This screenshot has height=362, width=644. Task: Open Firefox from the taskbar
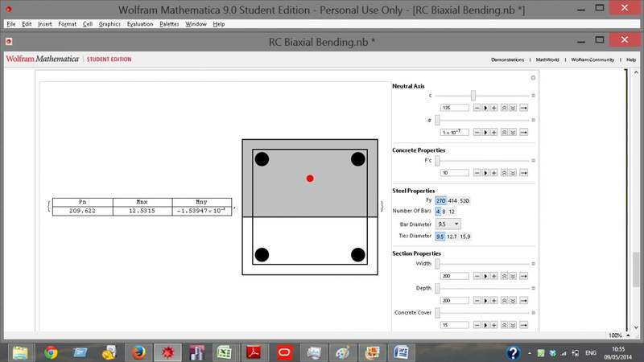(x=138, y=352)
